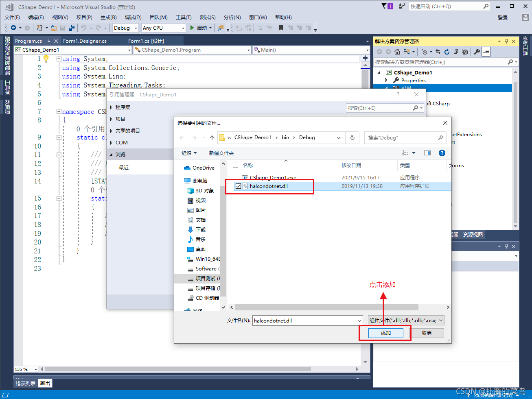Open the file type filter combo box
532x399 pixels.
click(x=406, y=321)
